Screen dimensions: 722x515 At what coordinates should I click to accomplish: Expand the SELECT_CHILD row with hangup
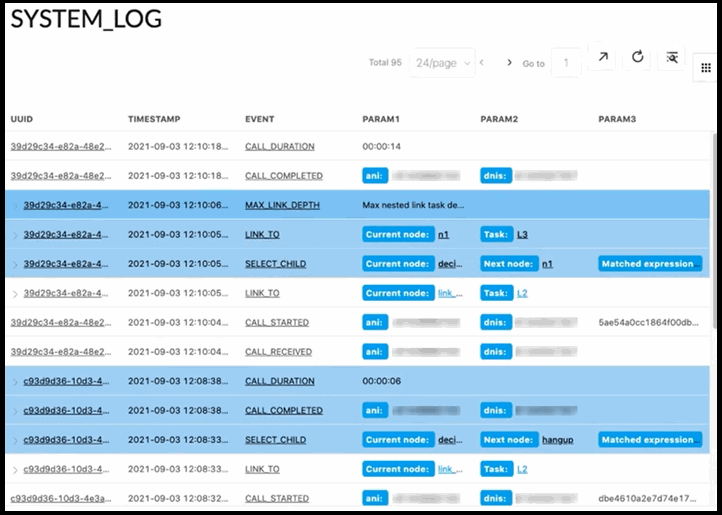coord(15,441)
